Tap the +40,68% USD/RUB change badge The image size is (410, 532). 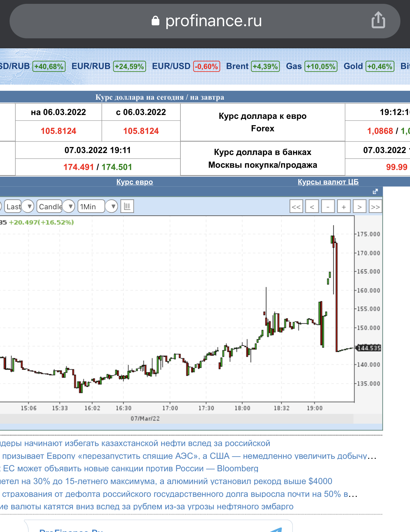pos(49,66)
